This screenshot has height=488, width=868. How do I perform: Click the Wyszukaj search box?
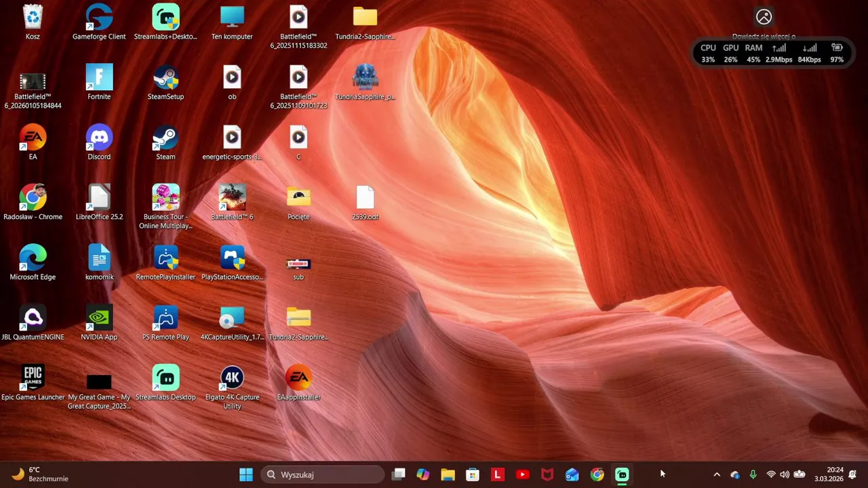coord(323,474)
